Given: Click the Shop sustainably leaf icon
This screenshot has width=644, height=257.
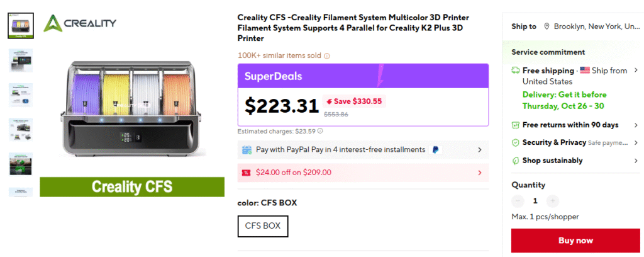Looking at the screenshot, I should 516,161.
